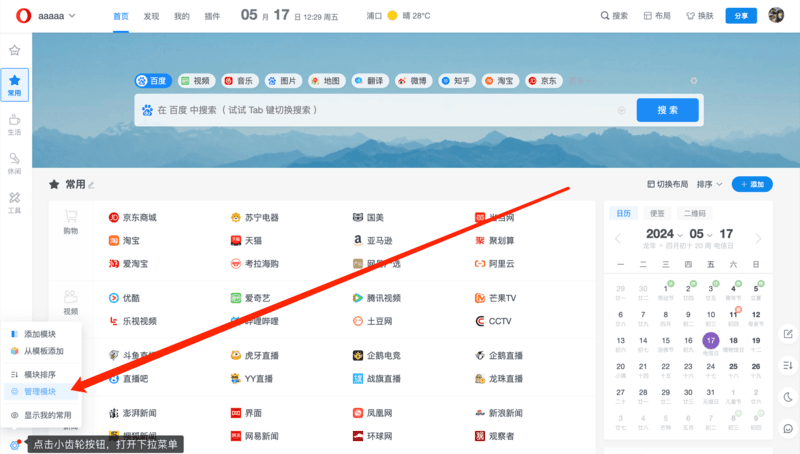Click 切换布局 switch layout
This screenshot has width=800, height=454.
667,184
